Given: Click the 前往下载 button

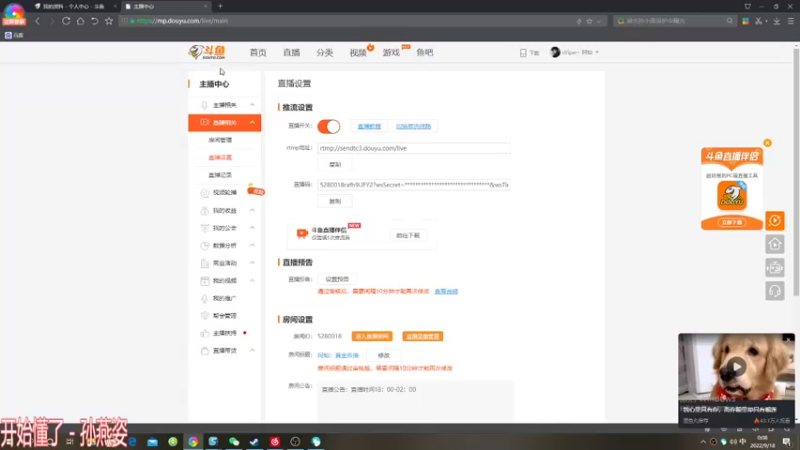Looking at the screenshot, I should 408,235.
